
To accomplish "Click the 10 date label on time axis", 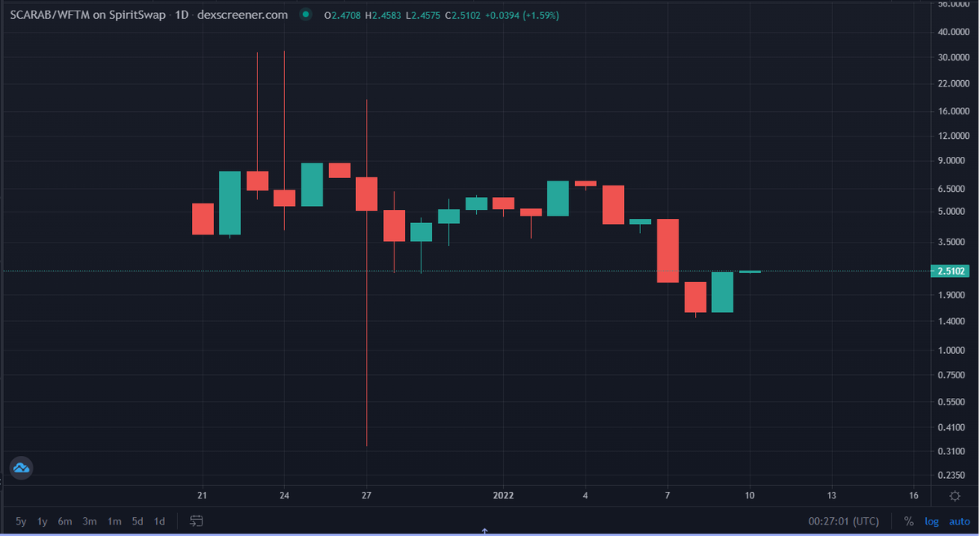I will (x=750, y=495).
